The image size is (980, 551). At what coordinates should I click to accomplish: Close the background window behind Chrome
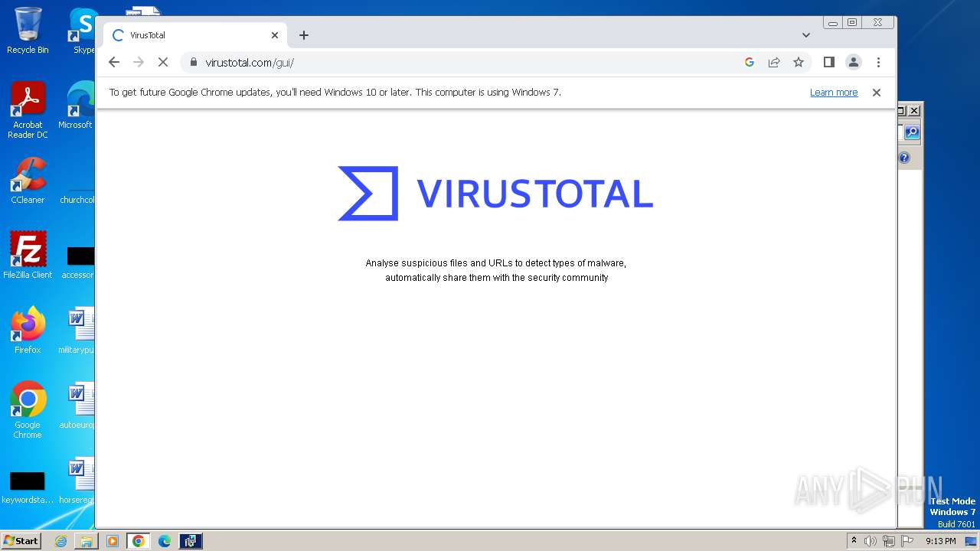pyautogui.click(x=914, y=111)
